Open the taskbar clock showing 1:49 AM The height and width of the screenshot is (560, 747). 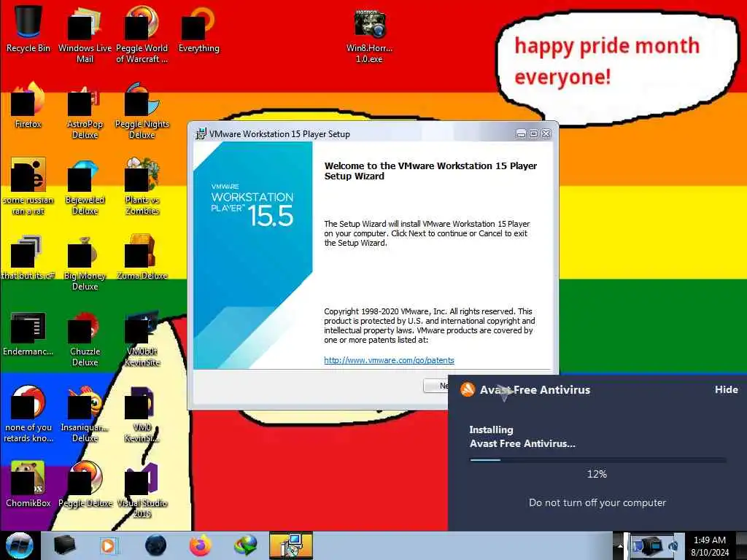pos(709,546)
